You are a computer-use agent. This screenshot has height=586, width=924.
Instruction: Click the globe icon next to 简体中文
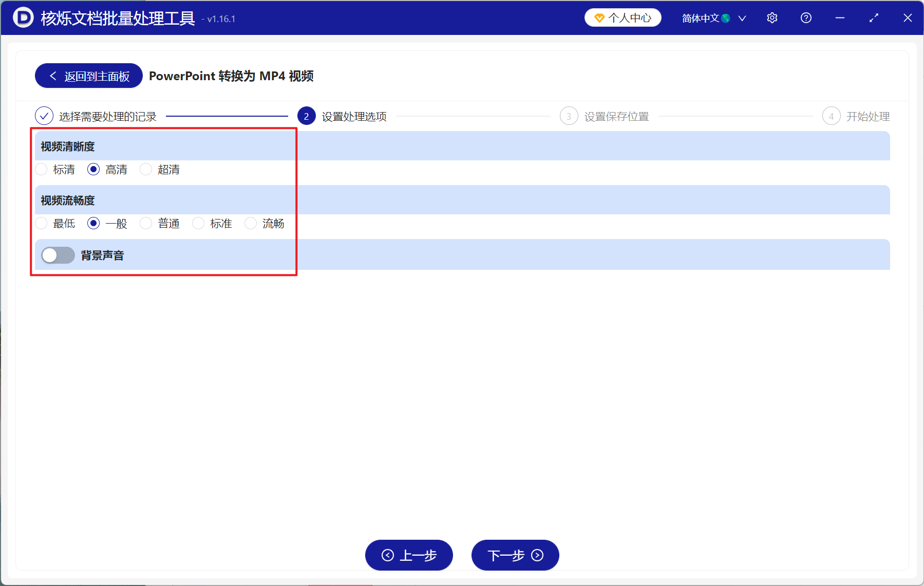coord(726,17)
